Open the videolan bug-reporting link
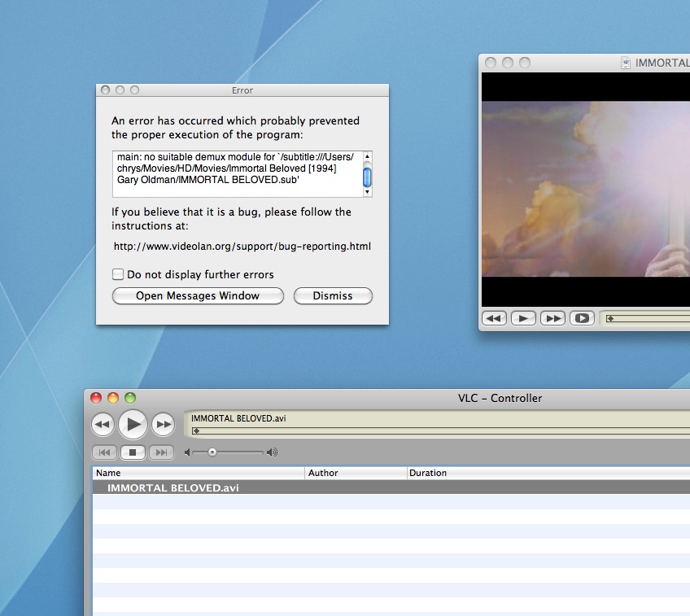690x616 pixels. coord(242,247)
